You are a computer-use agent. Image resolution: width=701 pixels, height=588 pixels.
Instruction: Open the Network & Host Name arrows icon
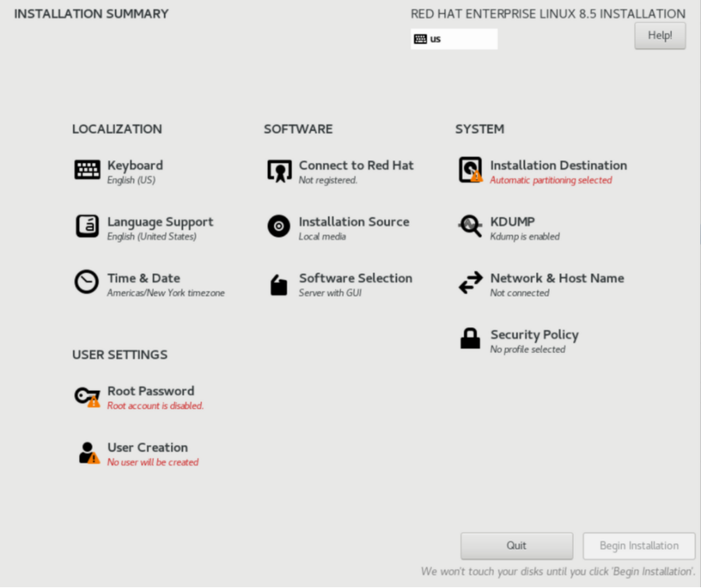point(471,283)
